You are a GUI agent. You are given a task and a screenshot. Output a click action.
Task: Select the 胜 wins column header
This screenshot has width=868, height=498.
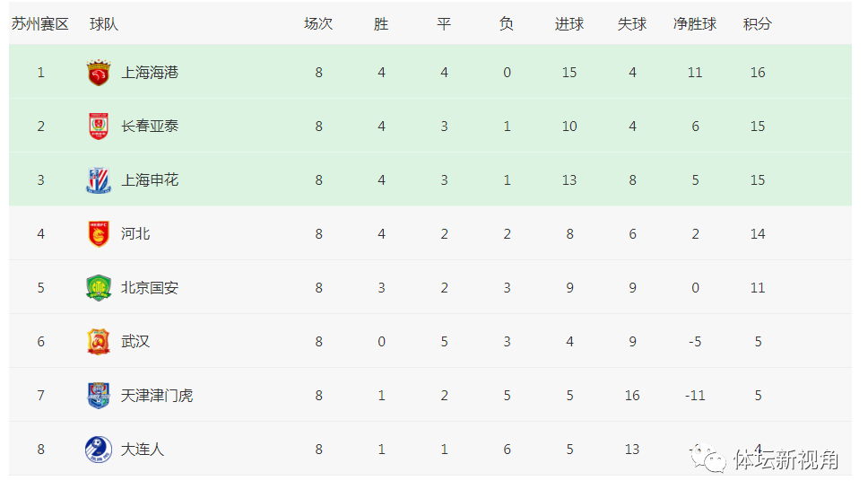point(381,24)
